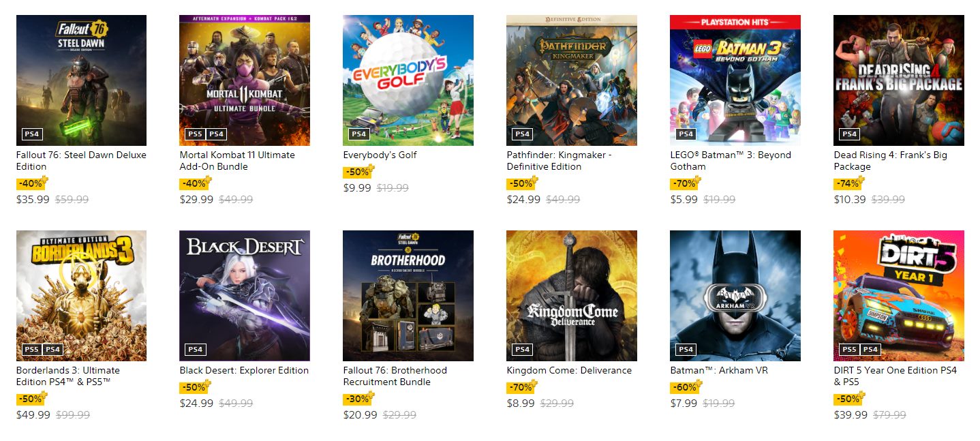Select the Dead Rising 4 Frank's Big Package cover

pyautogui.click(x=899, y=80)
